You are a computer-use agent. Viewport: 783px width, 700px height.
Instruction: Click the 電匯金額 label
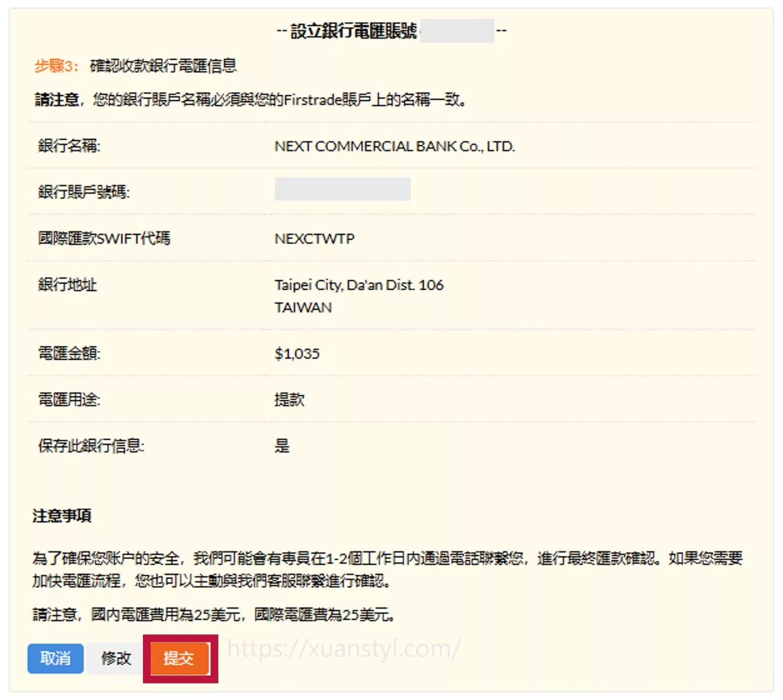click(69, 353)
